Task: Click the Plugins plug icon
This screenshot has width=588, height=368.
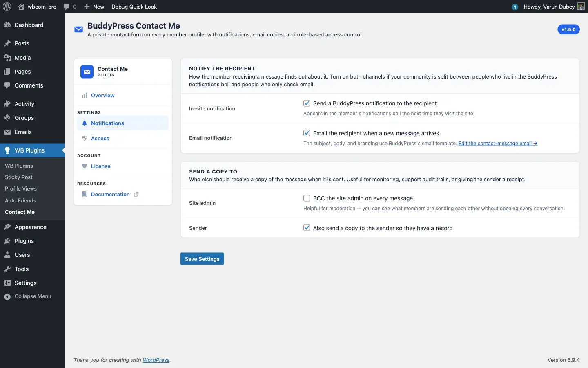Action: 7,241
